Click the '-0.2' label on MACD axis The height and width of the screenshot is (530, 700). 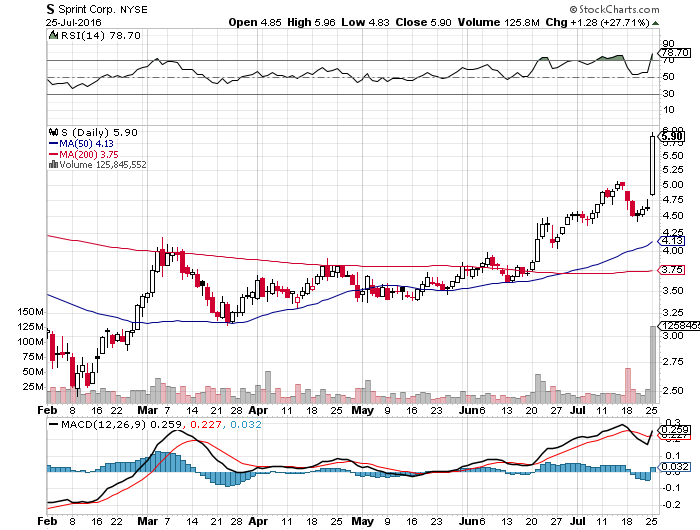(x=670, y=505)
